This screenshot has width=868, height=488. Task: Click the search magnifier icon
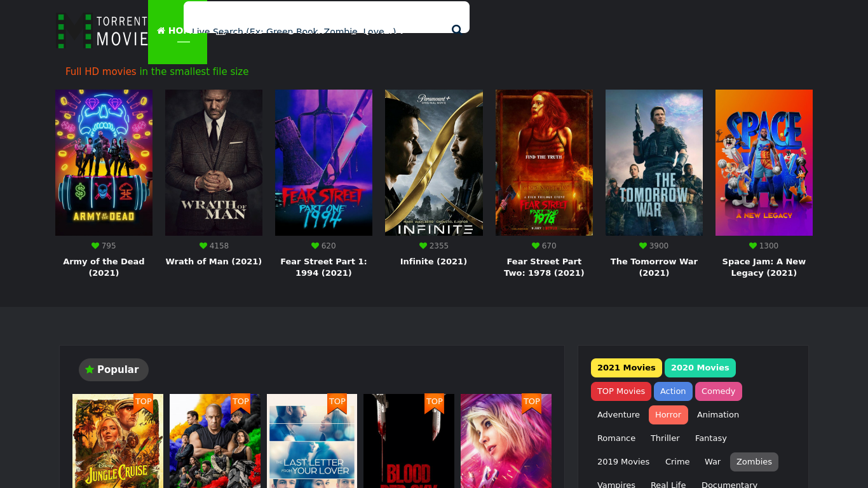[x=457, y=30]
